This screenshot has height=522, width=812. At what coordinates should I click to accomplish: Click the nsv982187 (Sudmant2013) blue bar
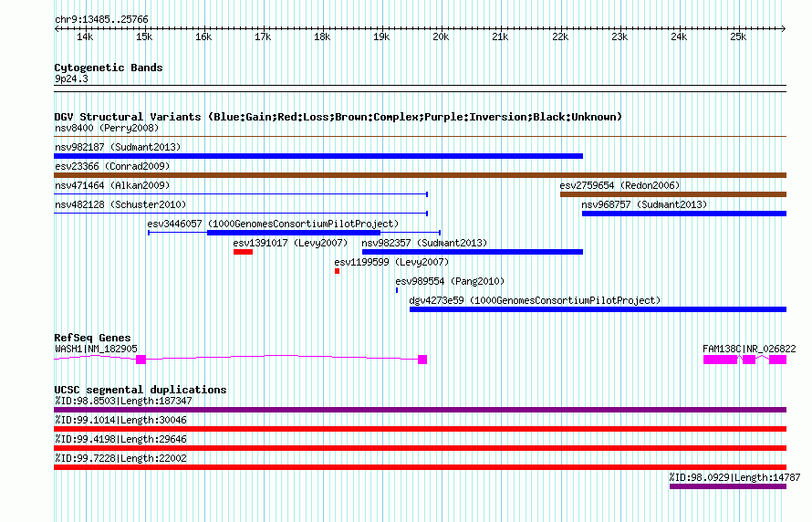(x=318, y=156)
